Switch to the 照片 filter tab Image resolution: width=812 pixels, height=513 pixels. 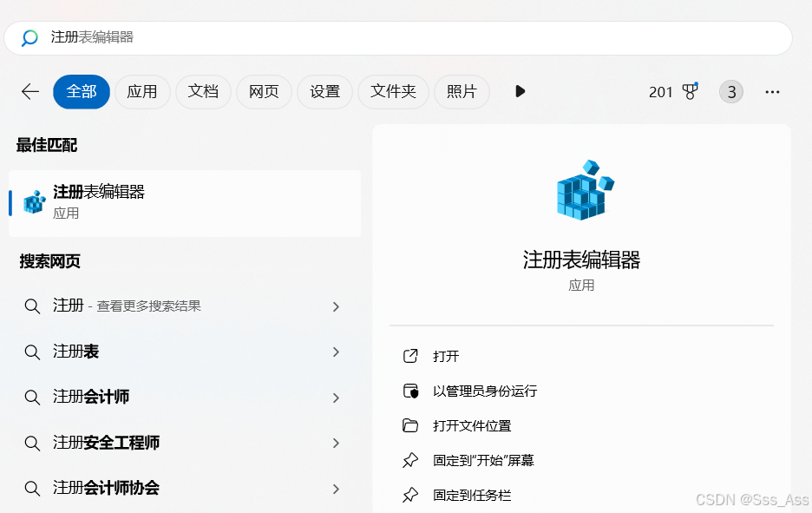point(462,92)
